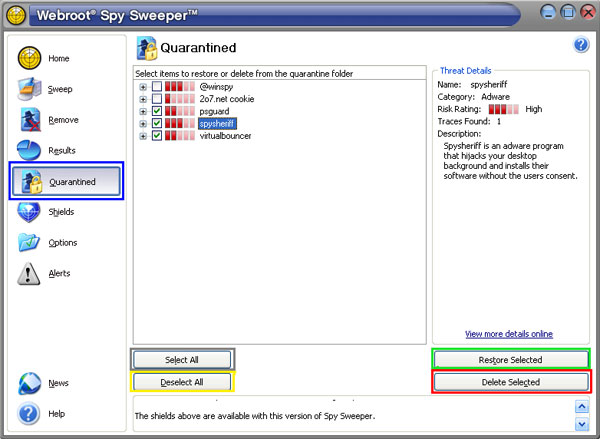Click the 2o7.net cookie risk rating bars
The width and height of the screenshot is (600, 439).
[180, 99]
